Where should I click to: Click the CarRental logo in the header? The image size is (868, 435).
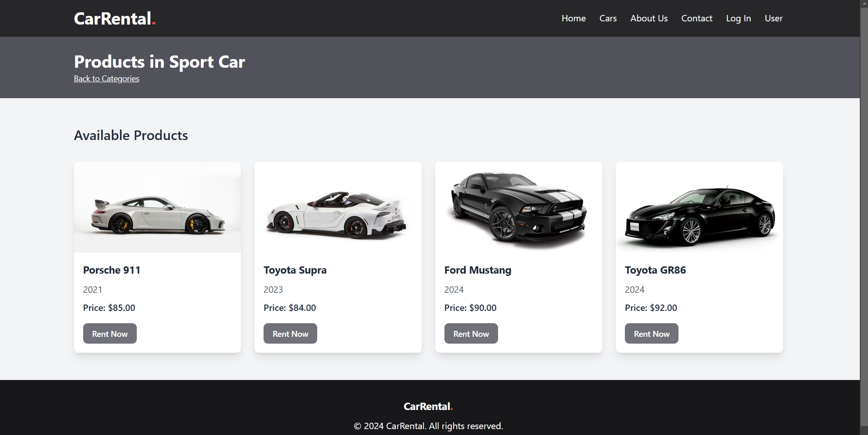(115, 19)
